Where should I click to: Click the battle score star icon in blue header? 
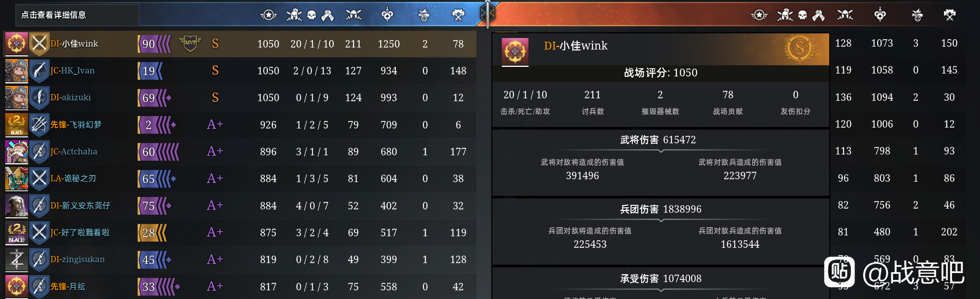pyautogui.click(x=268, y=15)
